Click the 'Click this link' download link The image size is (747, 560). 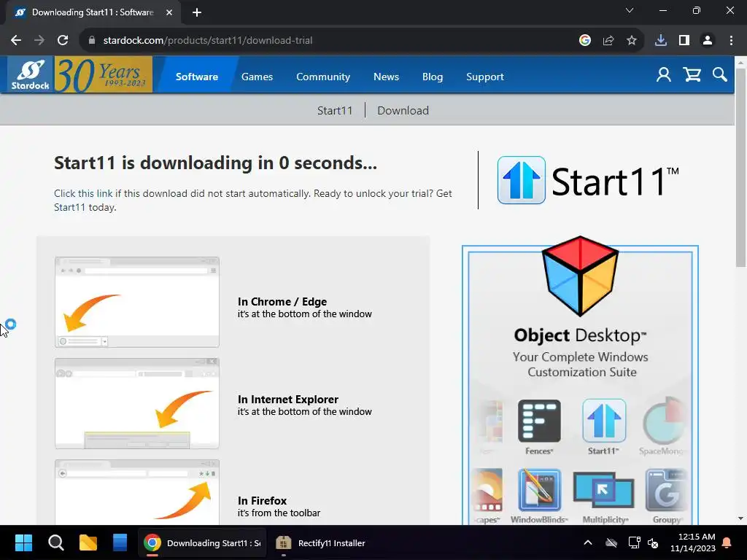point(83,193)
